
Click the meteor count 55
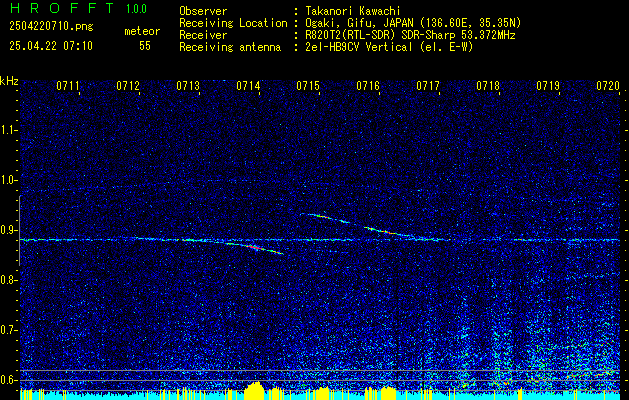pyautogui.click(x=145, y=46)
